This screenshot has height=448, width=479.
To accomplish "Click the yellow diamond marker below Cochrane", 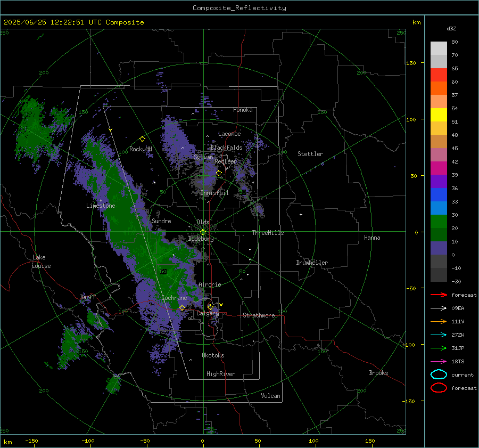I will (183, 308).
